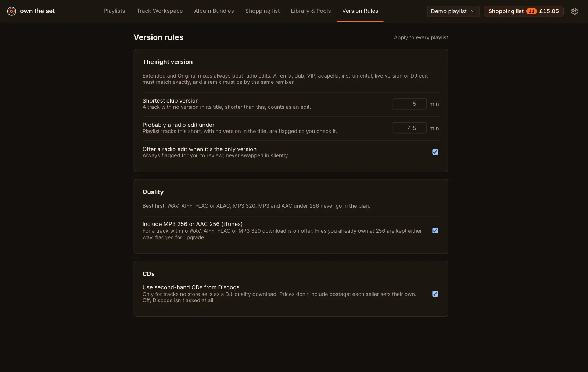Open Library & Pools tab
Screen dimensions: 588x372
[x=311, y=11]
